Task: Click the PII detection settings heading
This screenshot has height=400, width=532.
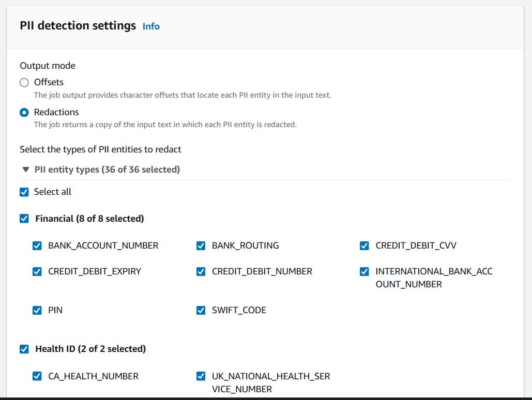Action: pos(78,25)
